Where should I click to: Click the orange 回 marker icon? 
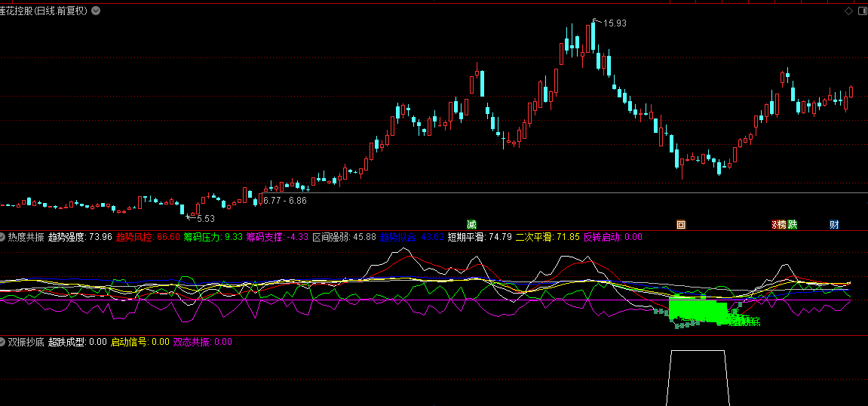(x=682, y=224)
